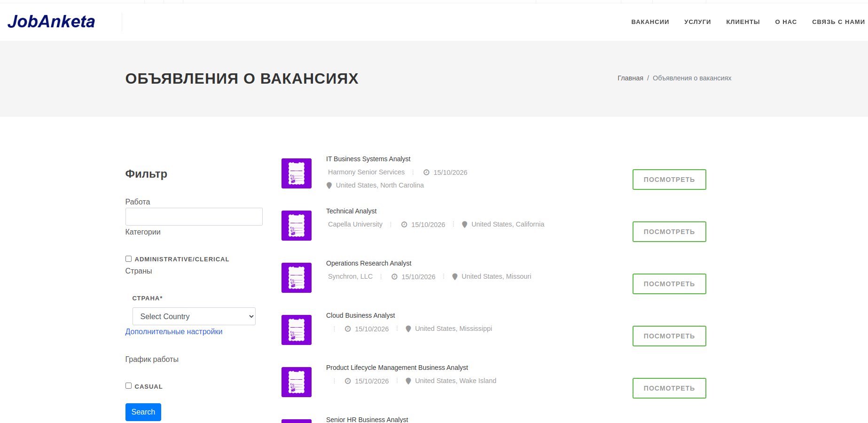The width and height of the screenshot is (868, 423).
Task: Click Harmony Senior Services company name
Action: pos(366,172)
